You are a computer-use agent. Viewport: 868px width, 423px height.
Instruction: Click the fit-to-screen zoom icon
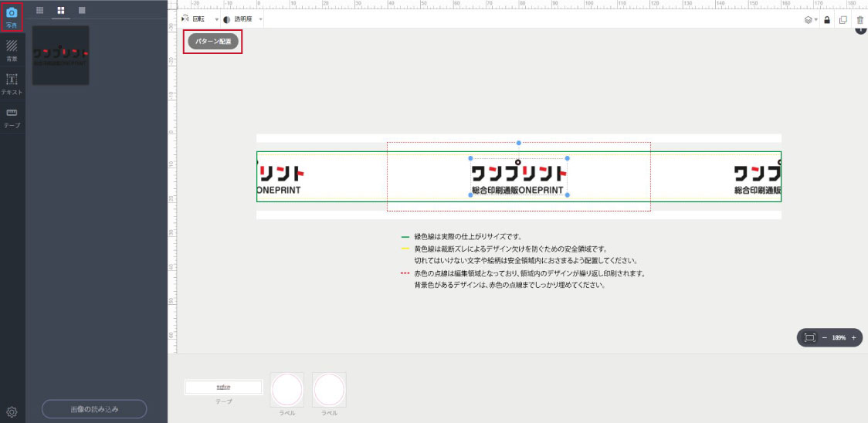point(809,338)
